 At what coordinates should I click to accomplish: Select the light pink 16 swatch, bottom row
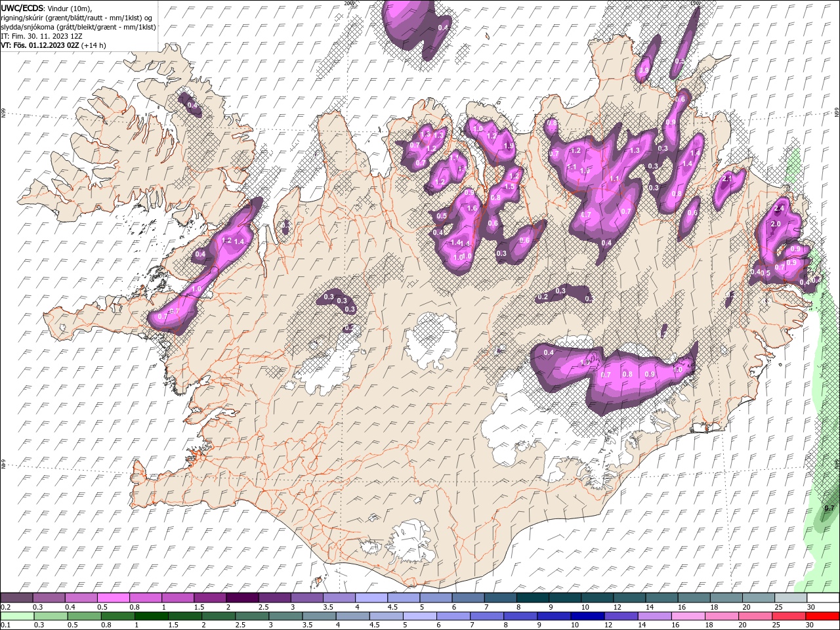click(688, 616)
